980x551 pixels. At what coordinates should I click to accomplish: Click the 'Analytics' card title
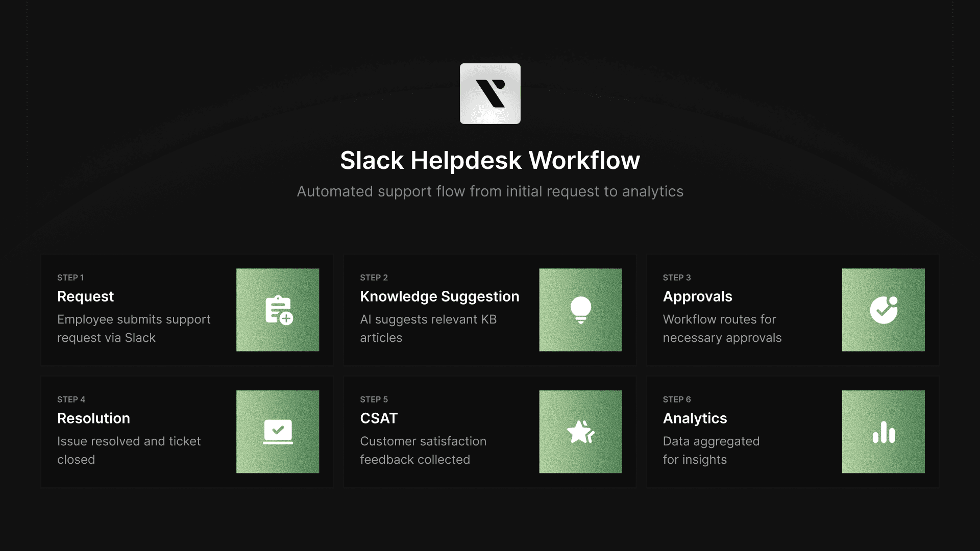pos(695,418)
